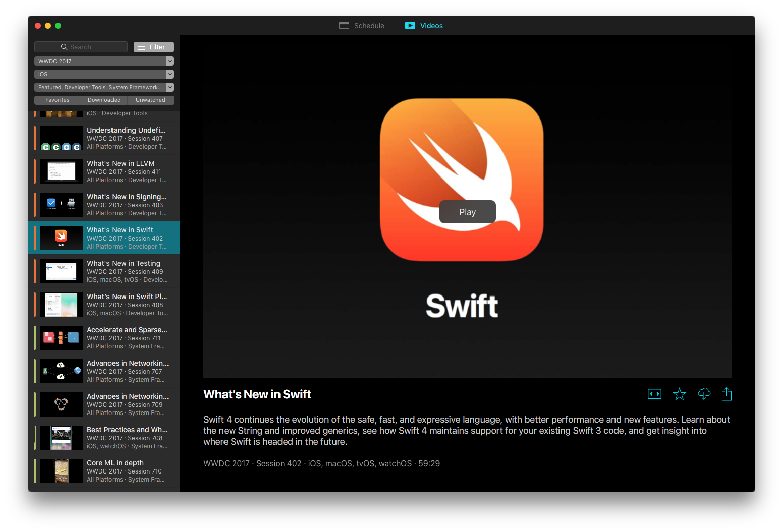The width and height of the screenshot is (783, 532).
Task: Open What's New in Testing thumbnail
Action: tap(61, 271)
